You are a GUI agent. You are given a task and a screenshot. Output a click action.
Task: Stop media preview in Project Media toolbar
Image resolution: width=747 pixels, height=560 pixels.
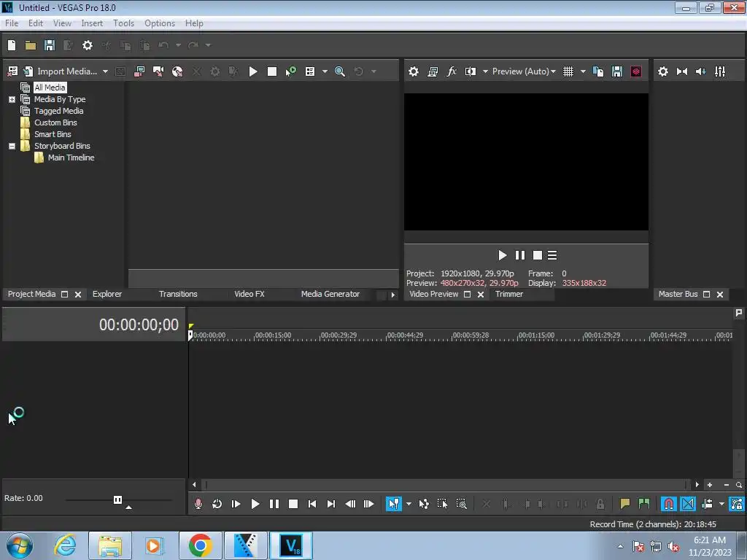272,71
